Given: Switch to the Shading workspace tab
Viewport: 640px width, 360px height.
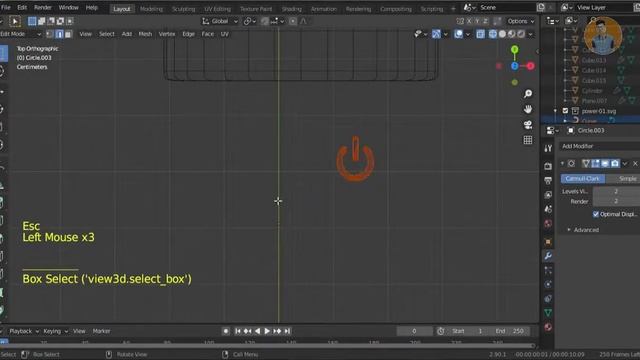Looking at the screenshot, I should pos(291,9).
